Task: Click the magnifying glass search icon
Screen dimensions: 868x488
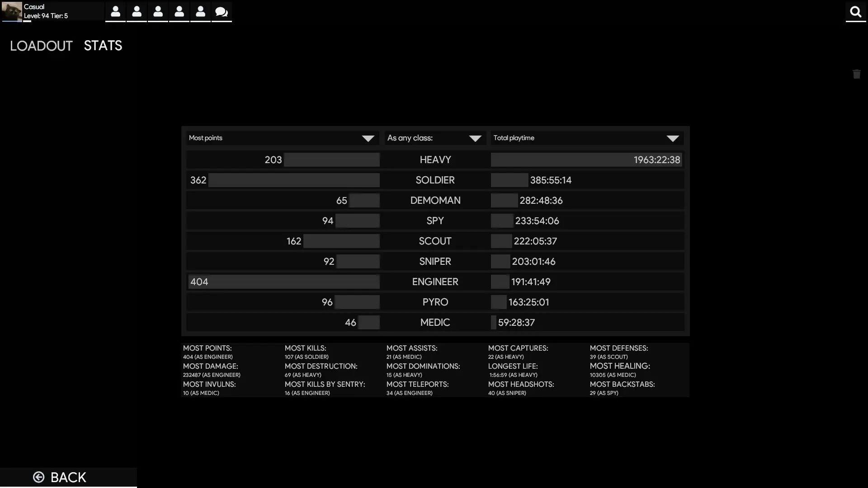Action: (x=855, y=12)
